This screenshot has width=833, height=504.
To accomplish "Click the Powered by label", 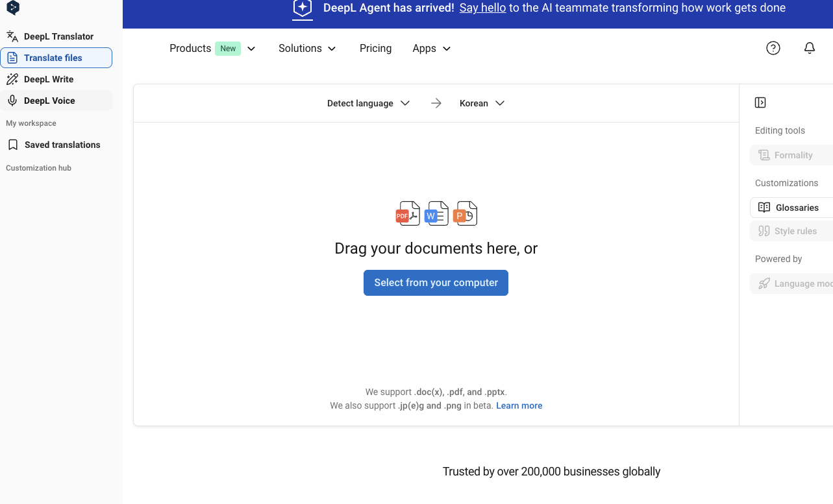I will (778, 259).
